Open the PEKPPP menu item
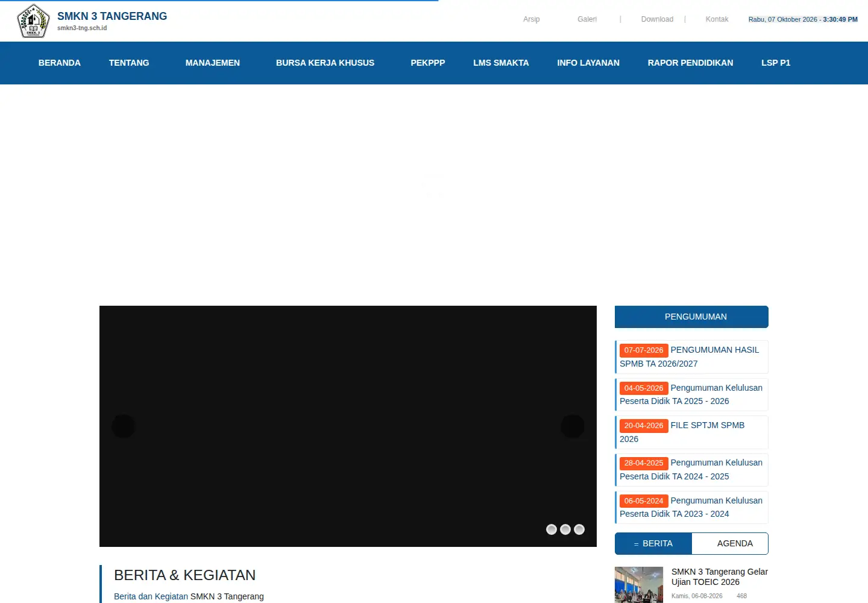 coord(428,63)
